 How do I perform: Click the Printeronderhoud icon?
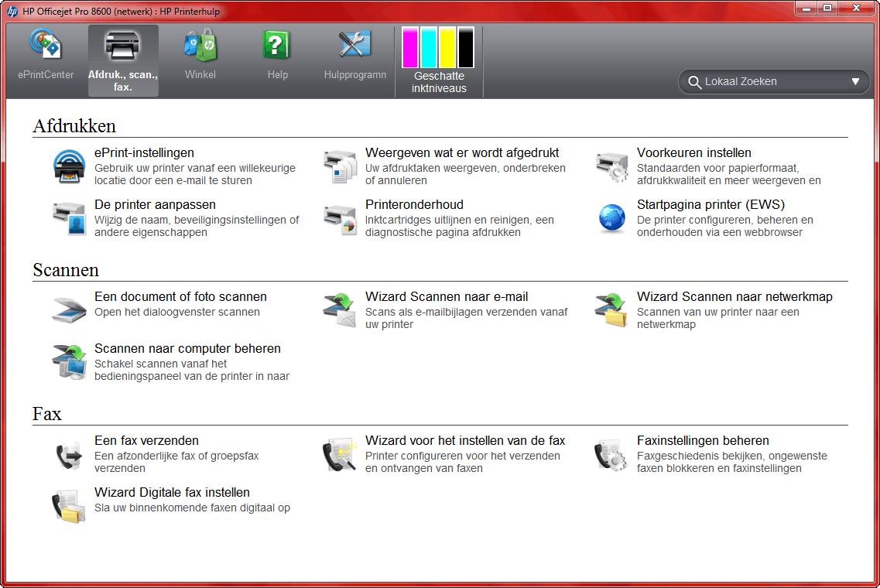point(340,220)
